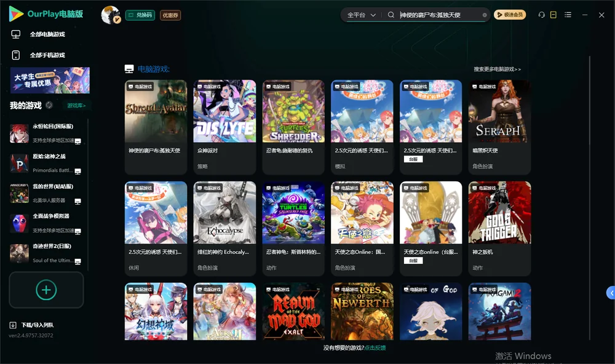615x364 pixels.
Task: Open the Dislyte 众神派对 game card
Action: pyautogui.click(x=224, y=127)
